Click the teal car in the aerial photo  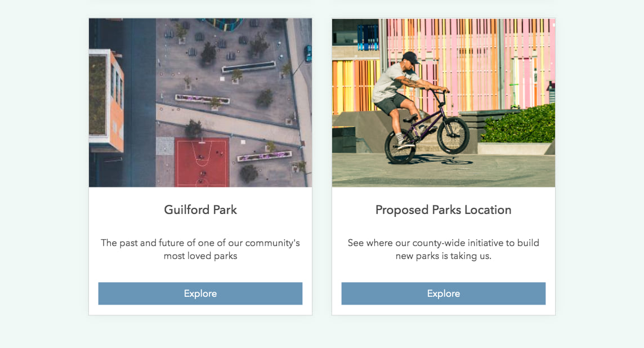307,53
